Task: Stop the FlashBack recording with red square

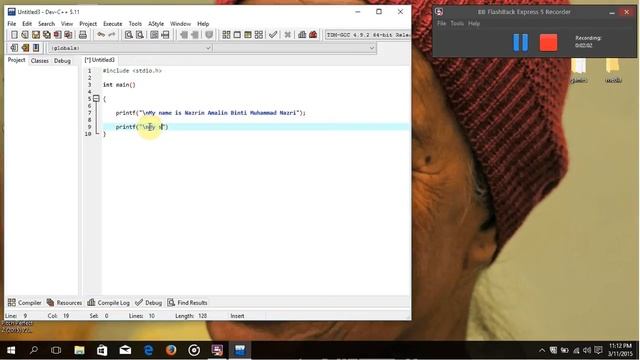Action: click(548, 42)
